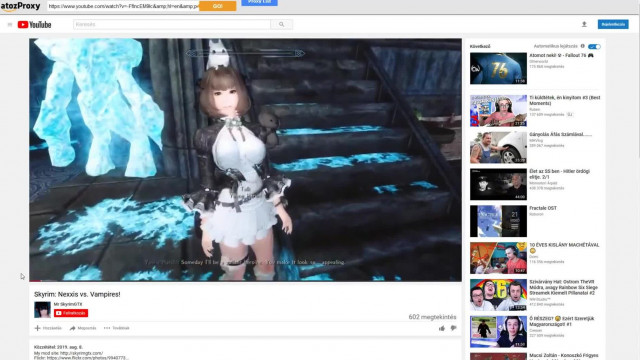The image size is (640, 360).
Task: Like the video with thumbs up
Action: pos(442,328)
